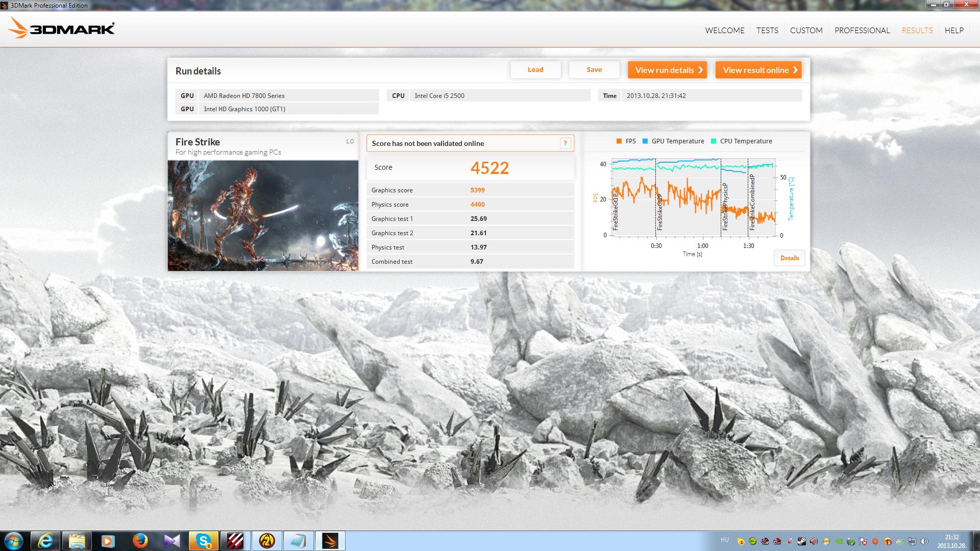Click the HU language indicator

click(725, 540)
